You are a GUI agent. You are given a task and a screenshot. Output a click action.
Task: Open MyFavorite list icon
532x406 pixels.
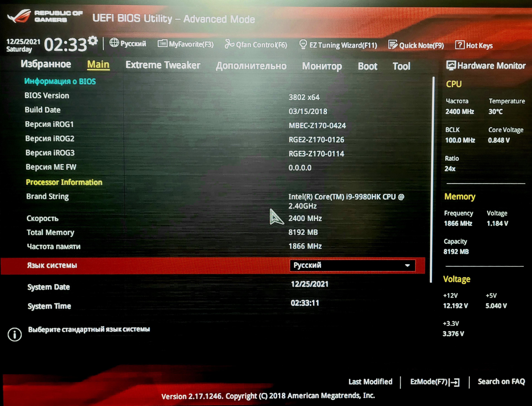point(162,44)
